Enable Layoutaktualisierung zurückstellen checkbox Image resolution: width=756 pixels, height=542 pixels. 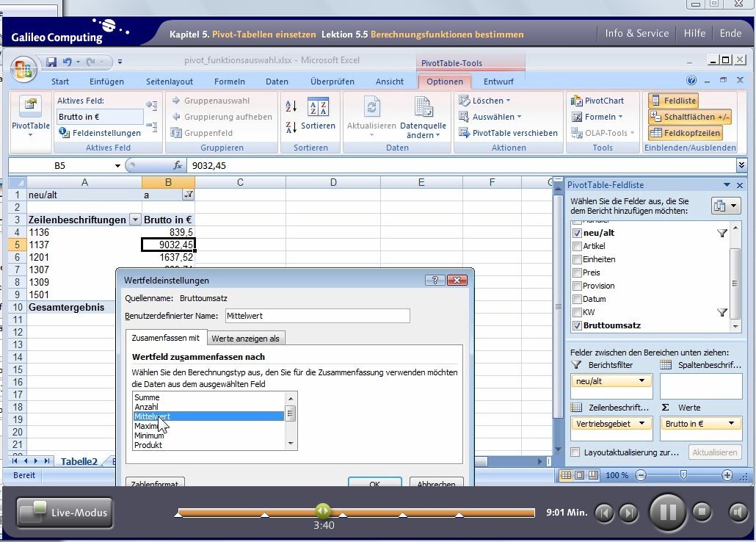(575, 452)
